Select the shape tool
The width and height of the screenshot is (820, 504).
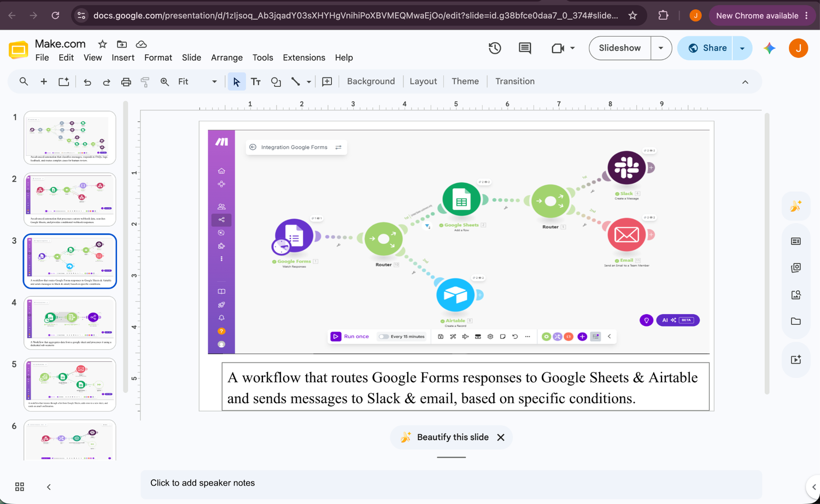[x=276, y=82]
